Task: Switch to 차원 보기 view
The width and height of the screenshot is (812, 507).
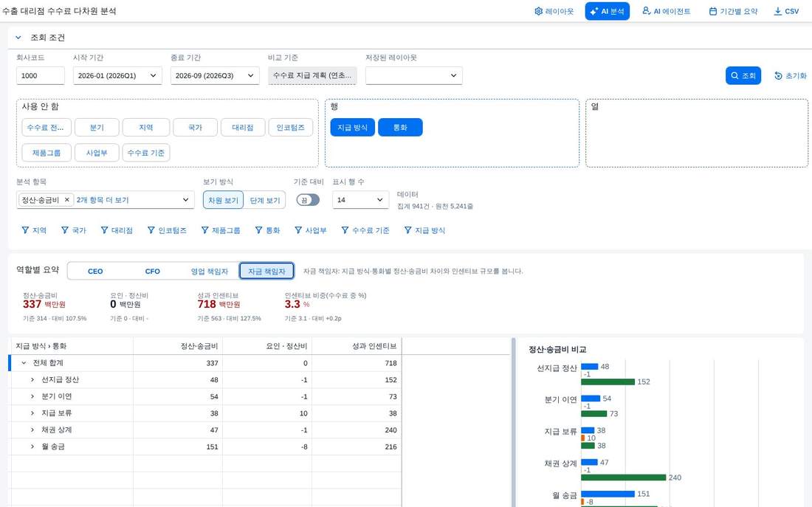Action: (x=223, y=200)
